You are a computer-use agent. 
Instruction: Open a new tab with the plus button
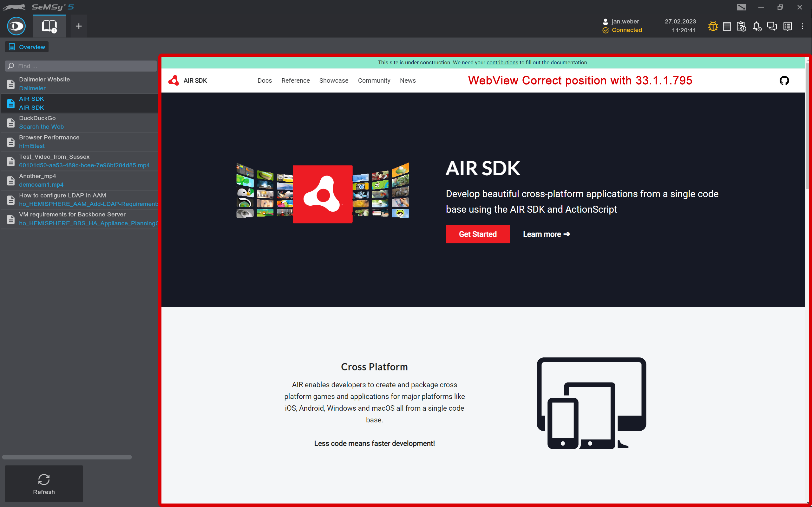[79, 26]
